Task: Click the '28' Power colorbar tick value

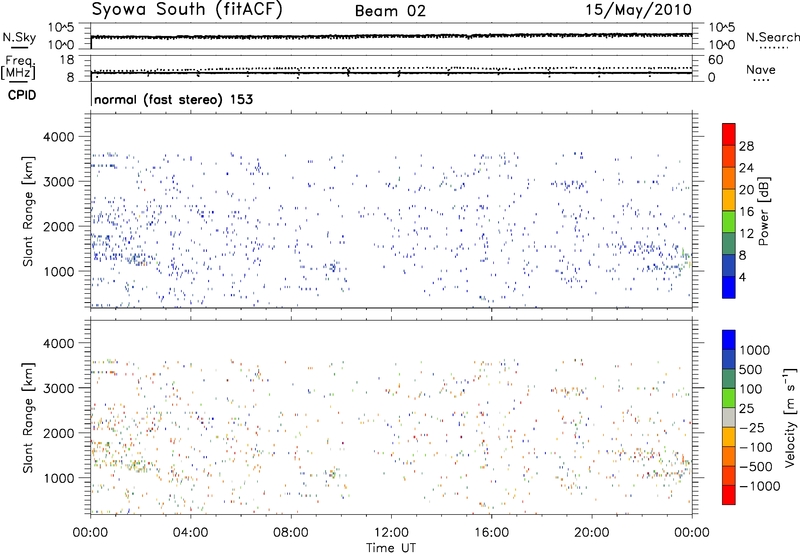Action: 746,146
